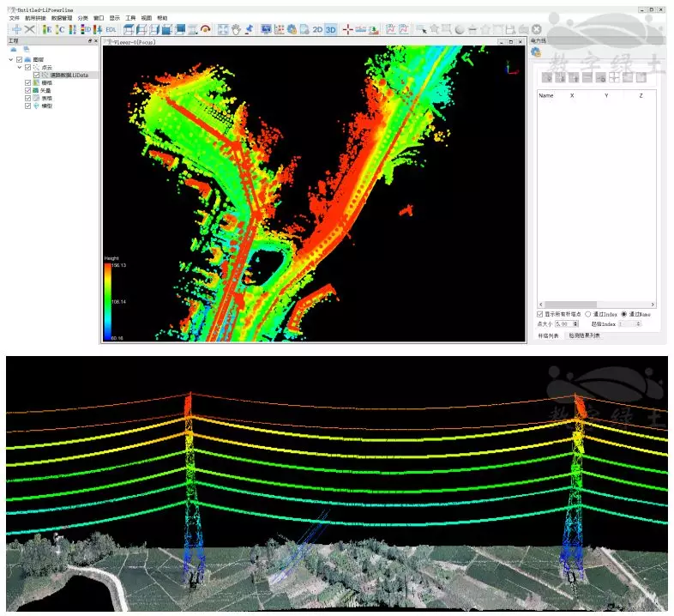Switch to the detection results list tab
The image size is (674, 616).
[x=584, y=335]
